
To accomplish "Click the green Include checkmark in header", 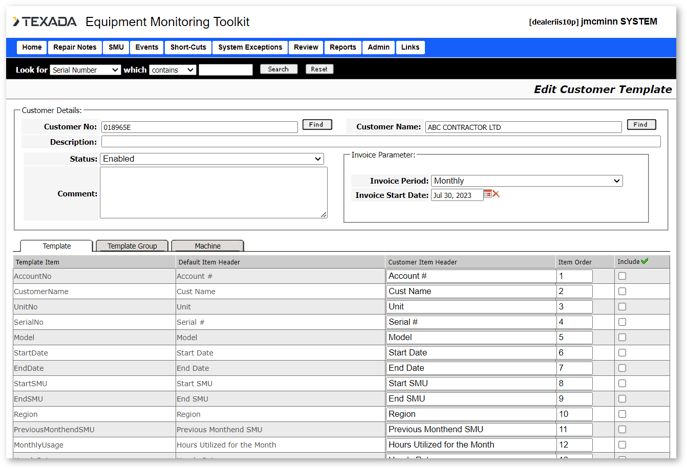I will coord(645,262).
